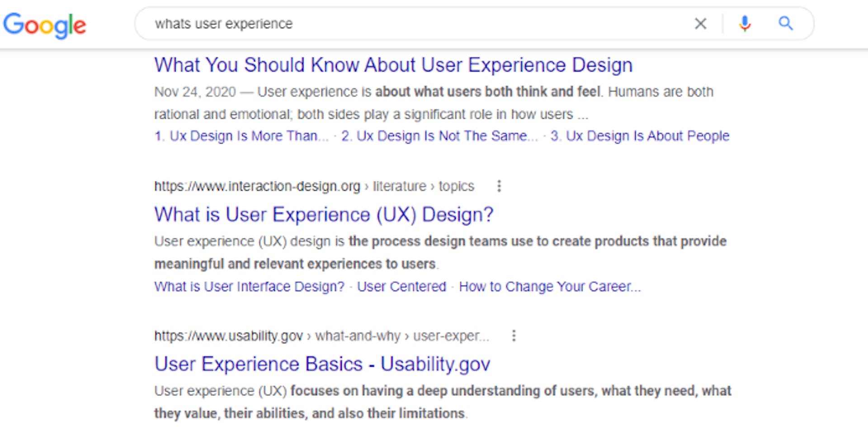Visit the "What is User Interface Design?" sitelink
The height and width of the screenshot is (444, 868).
(x=249, y=286)
